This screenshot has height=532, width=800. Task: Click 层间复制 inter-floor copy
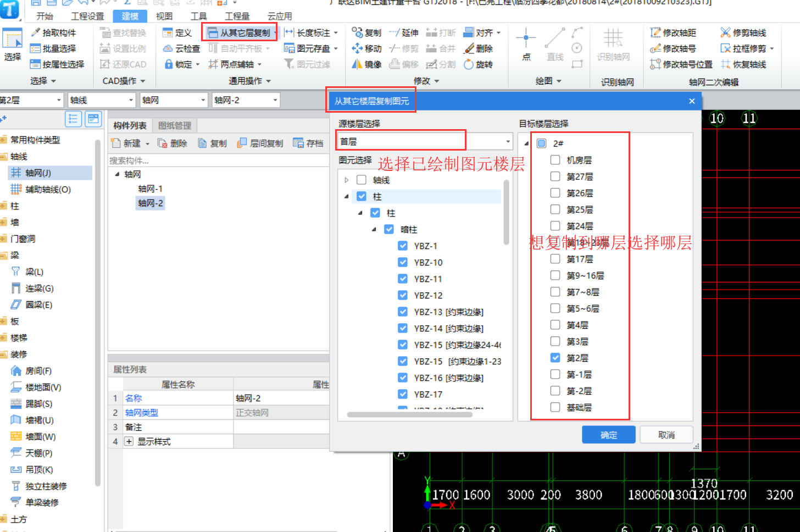[260, 143]
